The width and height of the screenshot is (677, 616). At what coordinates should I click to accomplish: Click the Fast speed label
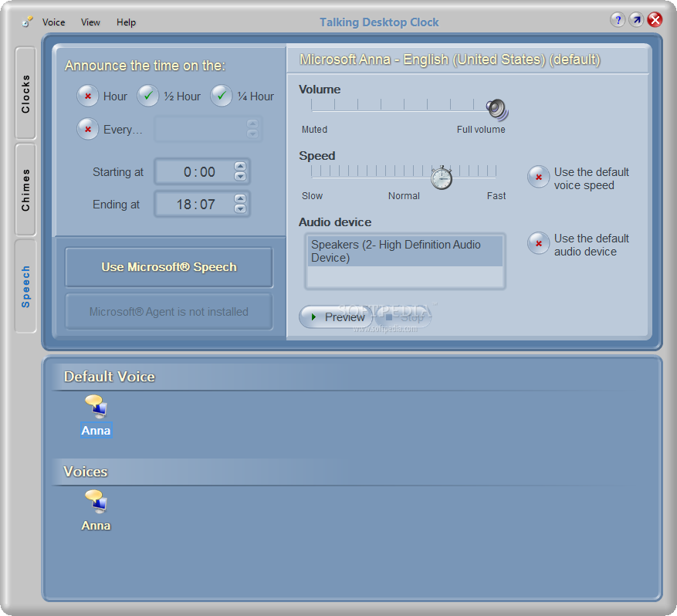[x=496, y=196]
